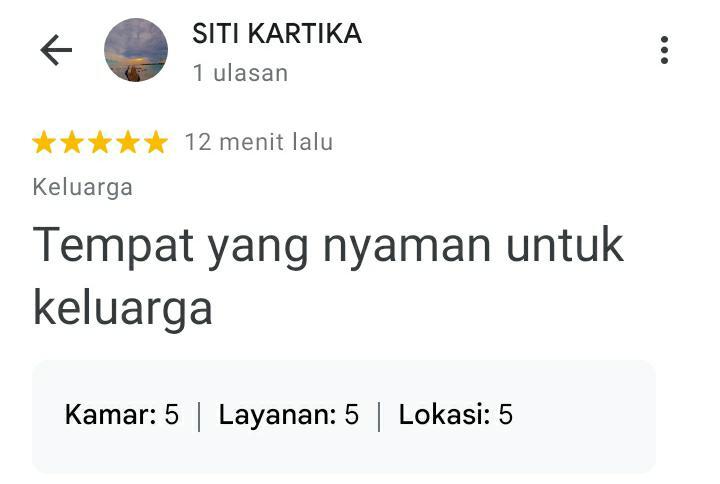Click the review line "Tempat yang nyaman untuk"
The width and height of the screenshot is (720, 484).
click(328, 248)
